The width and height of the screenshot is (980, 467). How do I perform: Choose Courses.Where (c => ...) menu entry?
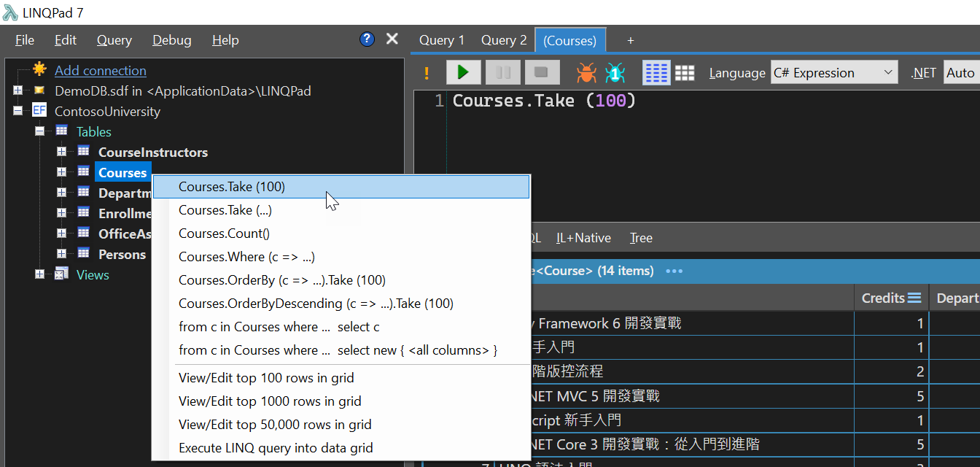(x=341, y=257)
